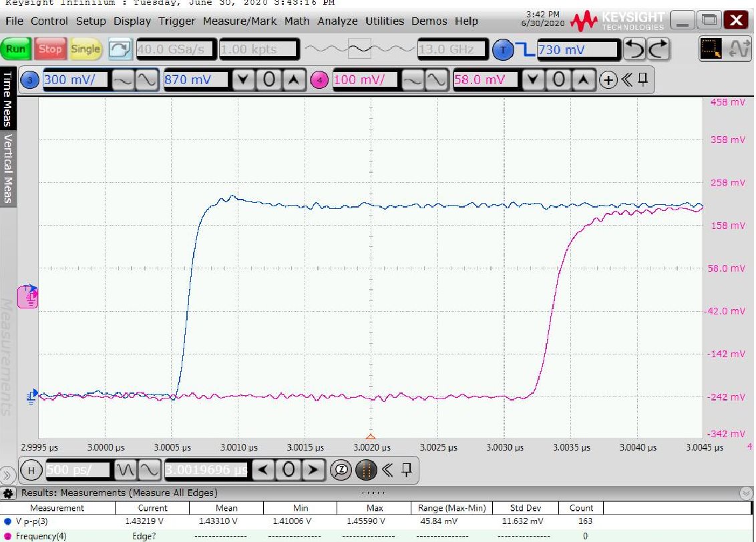Click the channel 3 scale 300 mV/ field
Screen dimensions: 756x542
tap(75, 80)
